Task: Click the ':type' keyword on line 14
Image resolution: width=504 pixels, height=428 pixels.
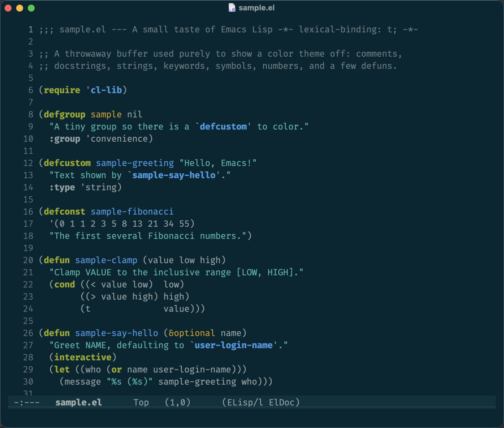Action: (62, 187)
